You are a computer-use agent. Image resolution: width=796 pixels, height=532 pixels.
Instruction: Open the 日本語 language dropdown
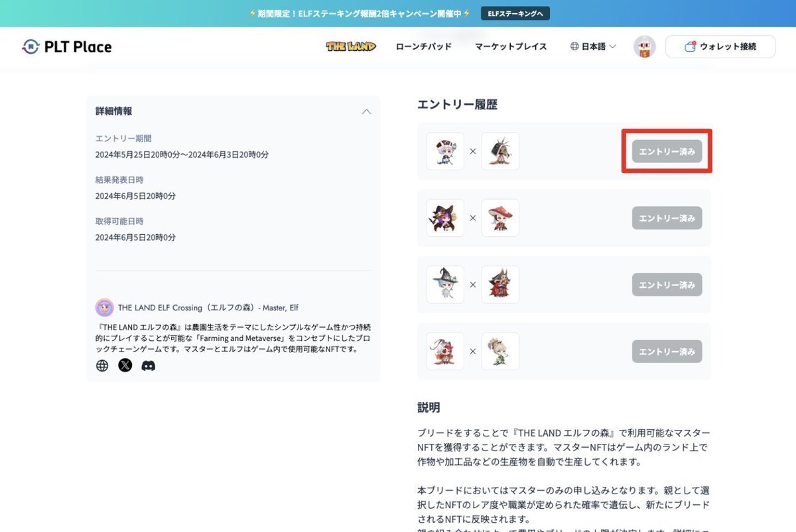pos(593,46)
